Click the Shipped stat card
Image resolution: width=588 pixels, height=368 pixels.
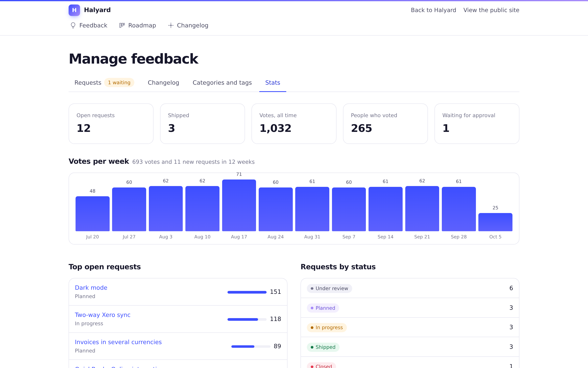pyautogui.click(x=202, y=124)
